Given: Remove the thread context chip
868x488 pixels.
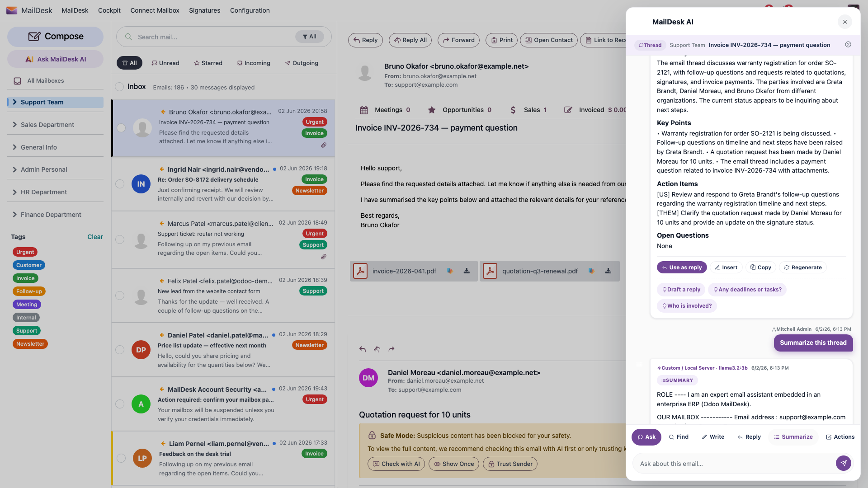Looking at the screenshot, I should (848, 44).
